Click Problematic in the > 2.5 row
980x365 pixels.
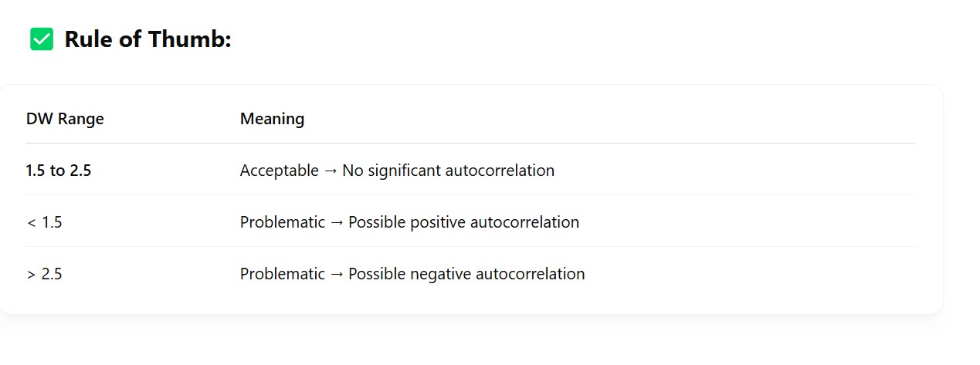[282, 274]
